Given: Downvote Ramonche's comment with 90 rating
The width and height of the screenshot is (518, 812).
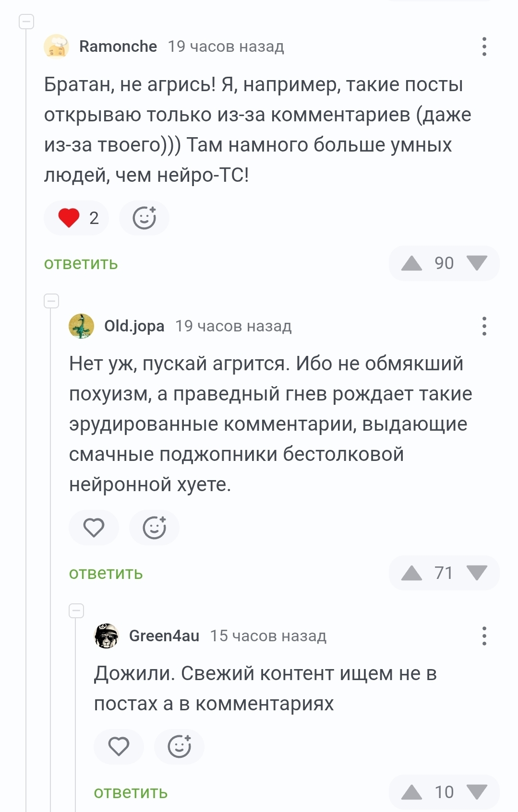Looking at the screenshot, I should tap(477, 263).
